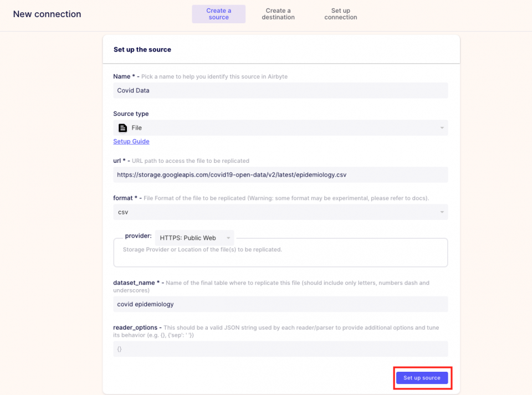
Task: Click the dataset_name field label
Action: (x=134, y=283)
